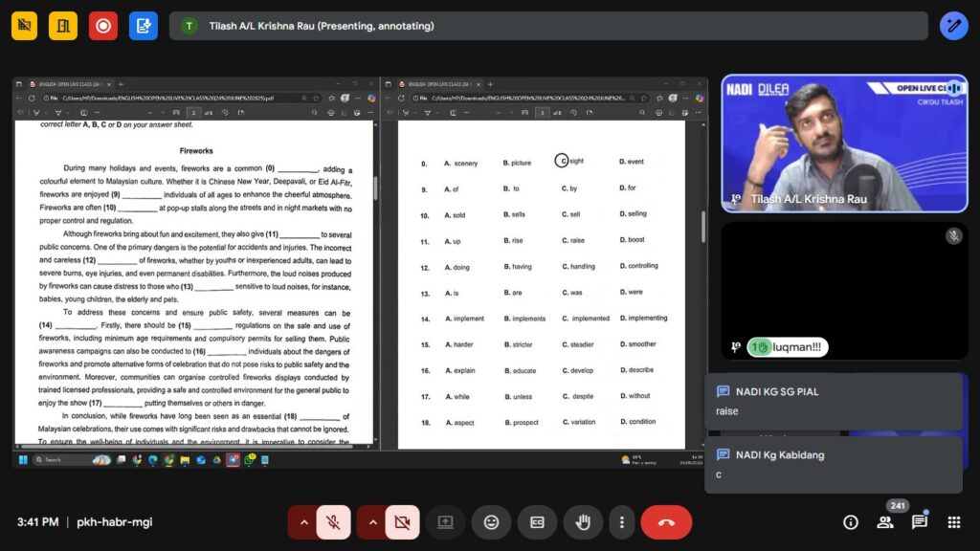Open the annotation pen tool

click(x=953, y=26)
